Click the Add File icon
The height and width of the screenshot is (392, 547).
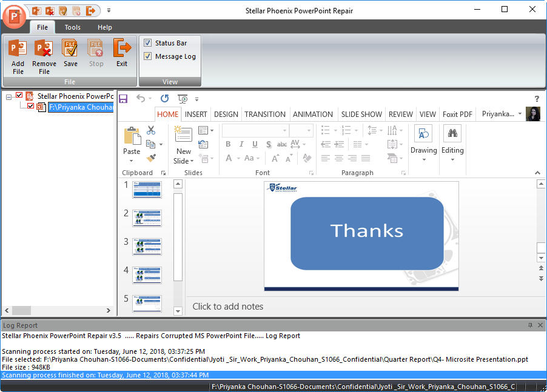coord(18,48)
